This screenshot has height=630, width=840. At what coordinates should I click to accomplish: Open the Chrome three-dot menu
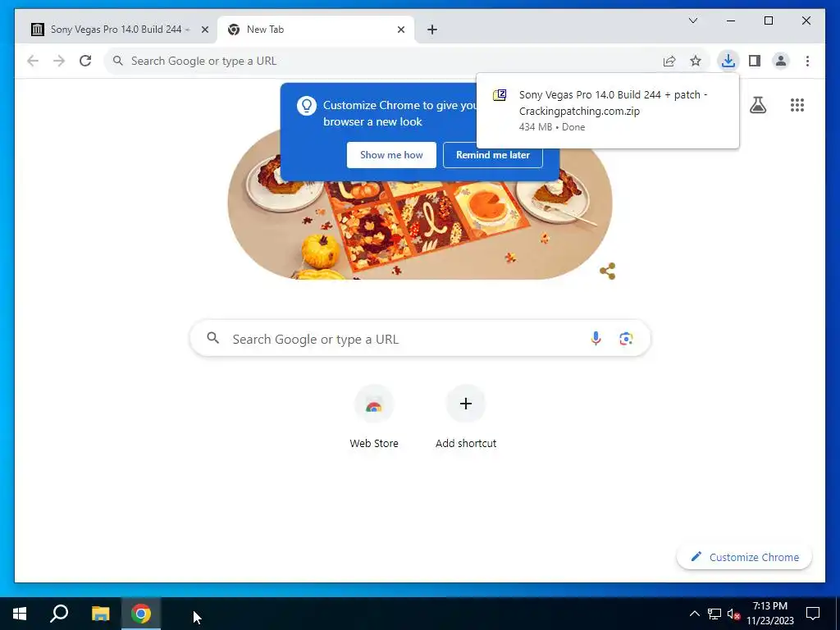[807, 61]
